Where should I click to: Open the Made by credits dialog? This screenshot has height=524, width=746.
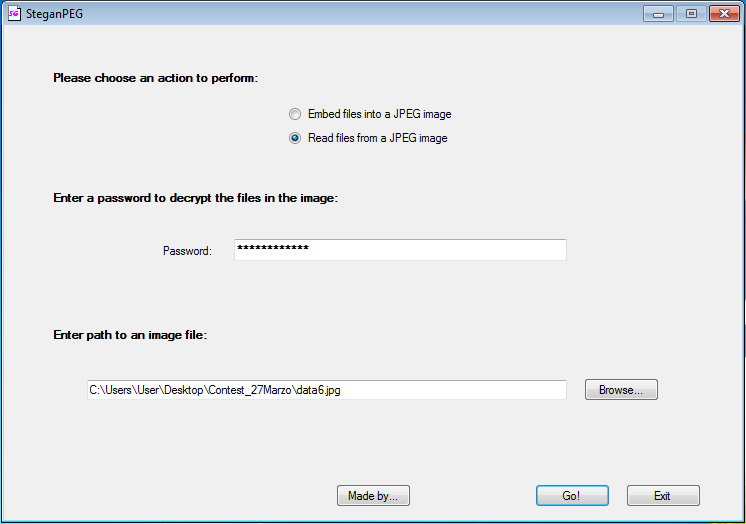click(x=373, y=496)
